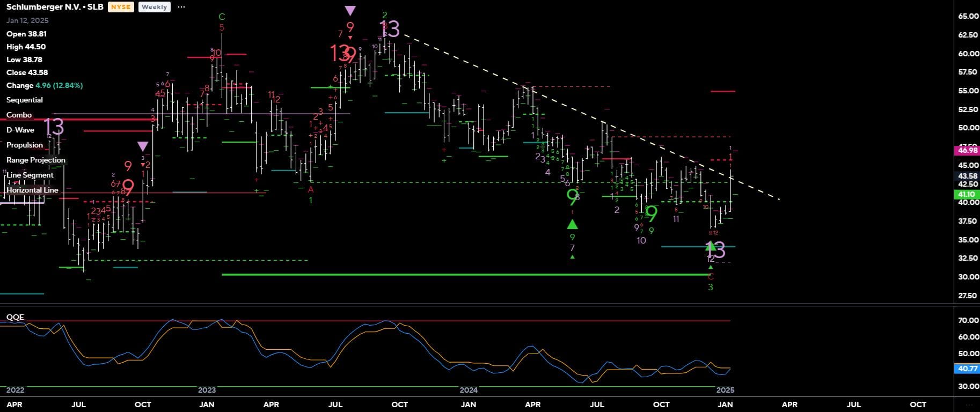Click the purple down triangle above the top 9

tap(350, 11)
